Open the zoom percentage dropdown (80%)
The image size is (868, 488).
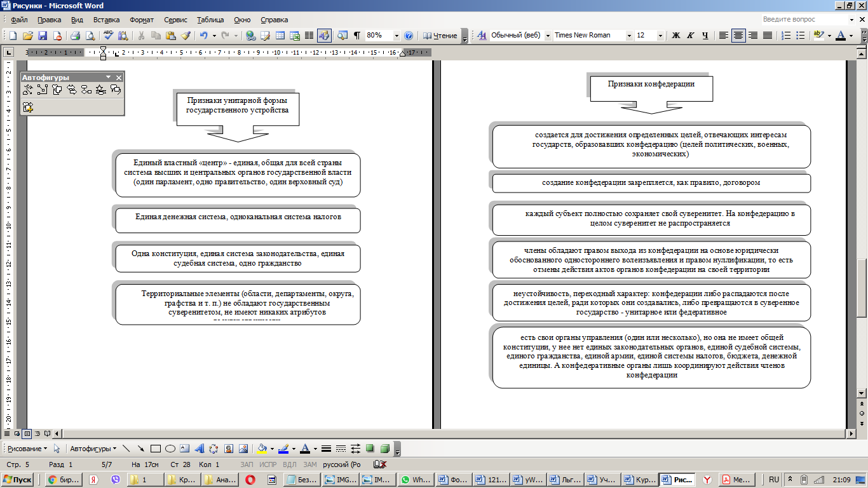[x=397, y=36]
